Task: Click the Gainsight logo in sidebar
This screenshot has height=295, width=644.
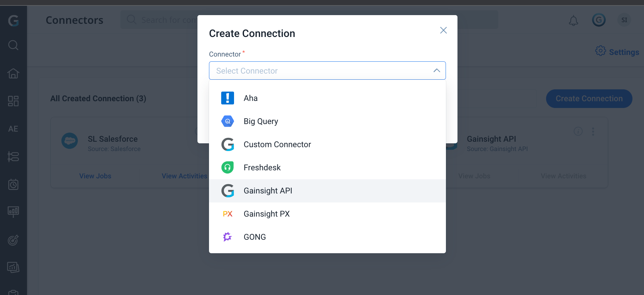Action: [13, 21]
